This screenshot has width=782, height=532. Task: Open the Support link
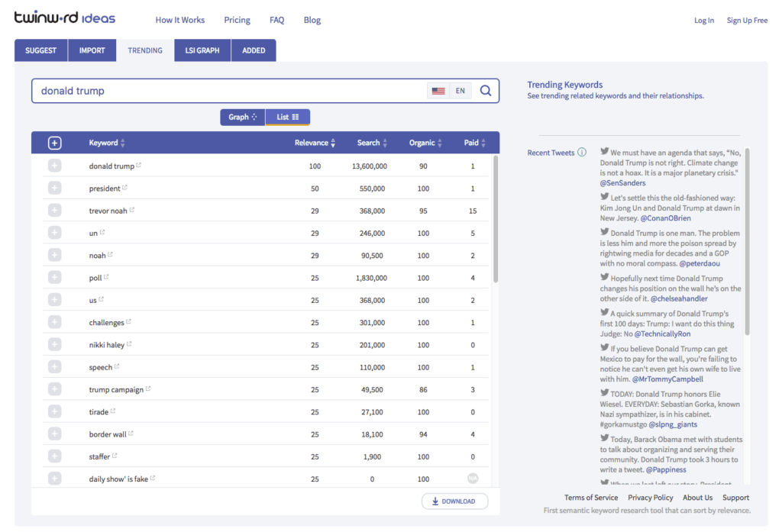[x=735, y=498]
